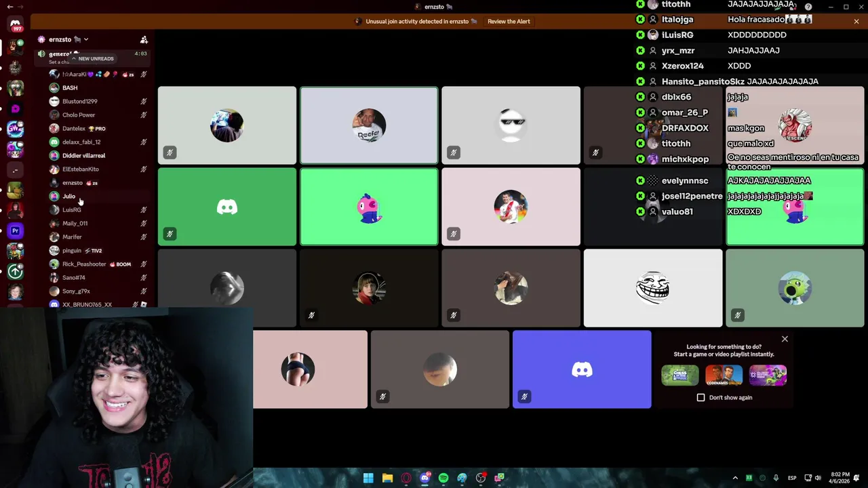Select user Diddier villarreal in list
868x488 pixels.
click(x=83, y=156)
